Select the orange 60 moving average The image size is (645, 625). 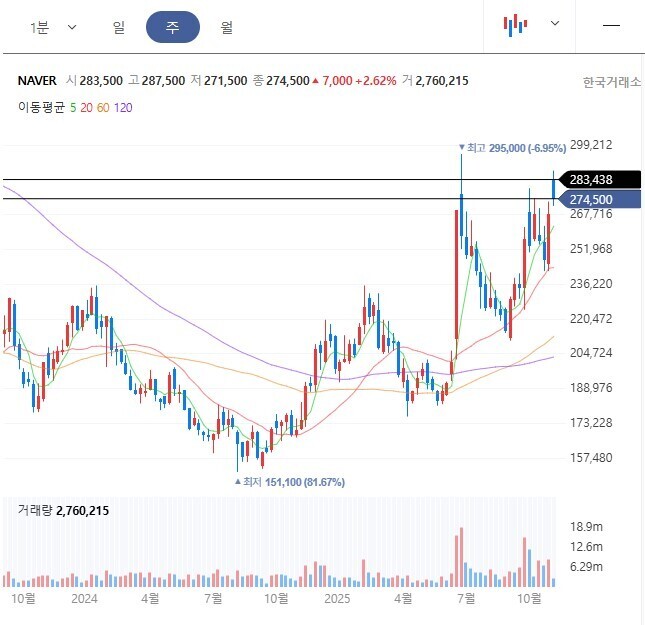tap(103, 108)
